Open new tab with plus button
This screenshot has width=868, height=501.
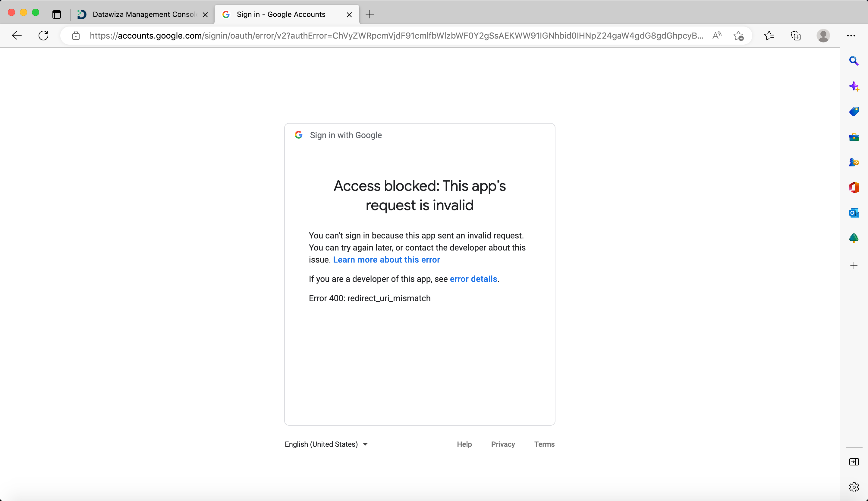click(x=370, y=14)
